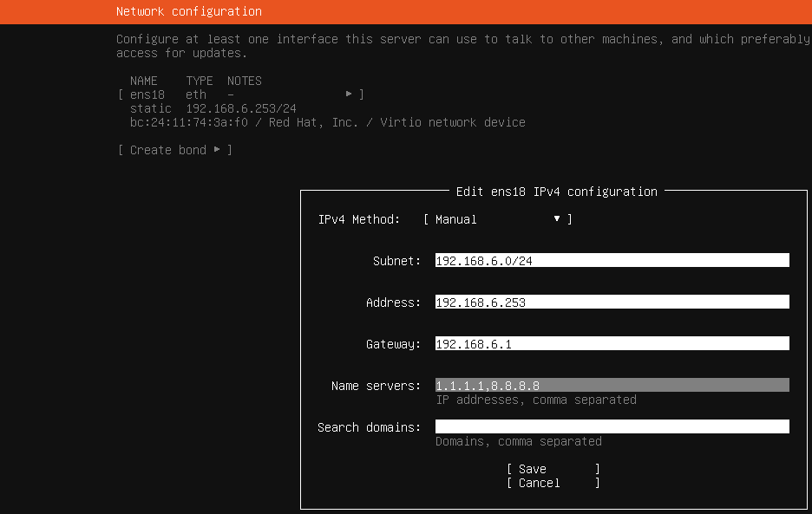Select the Gateway text field
The height and width of the screenshot is (514, 812).
point(612,344)
